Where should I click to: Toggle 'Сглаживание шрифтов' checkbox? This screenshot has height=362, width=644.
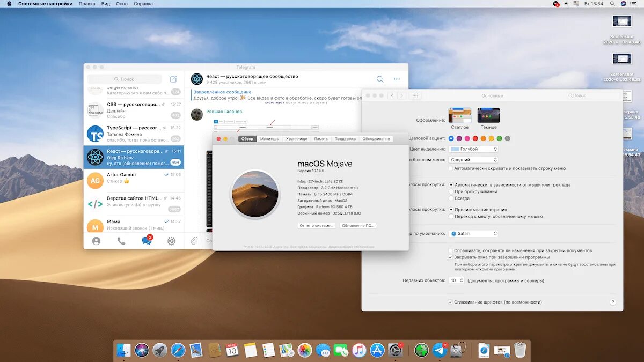pyautogui.click(x=451, y=302)
